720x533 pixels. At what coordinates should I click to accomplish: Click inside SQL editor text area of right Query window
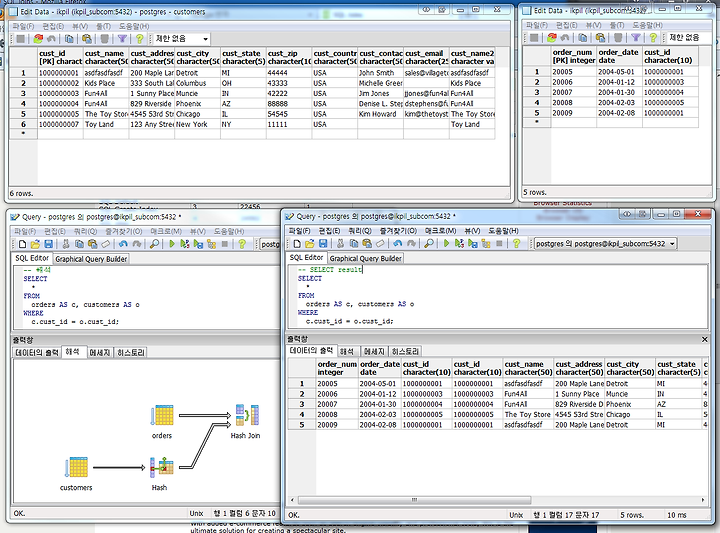point(498,296)
